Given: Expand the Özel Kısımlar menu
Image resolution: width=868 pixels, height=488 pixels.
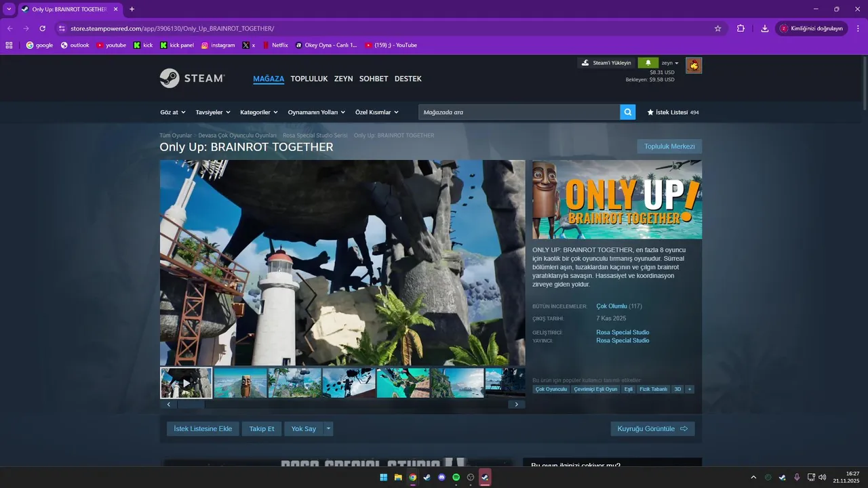Looking at the screenshot, I should [x=376, y=112].
